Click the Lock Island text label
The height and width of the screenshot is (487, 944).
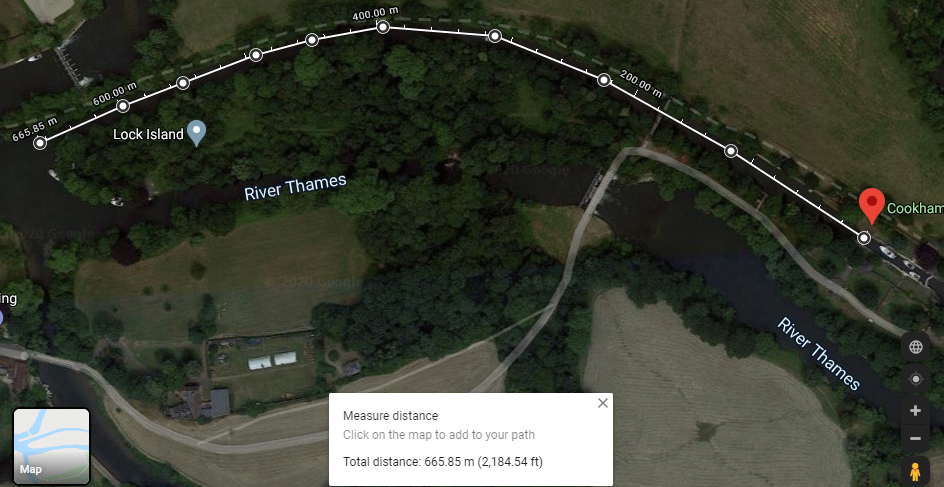point(148,134)
